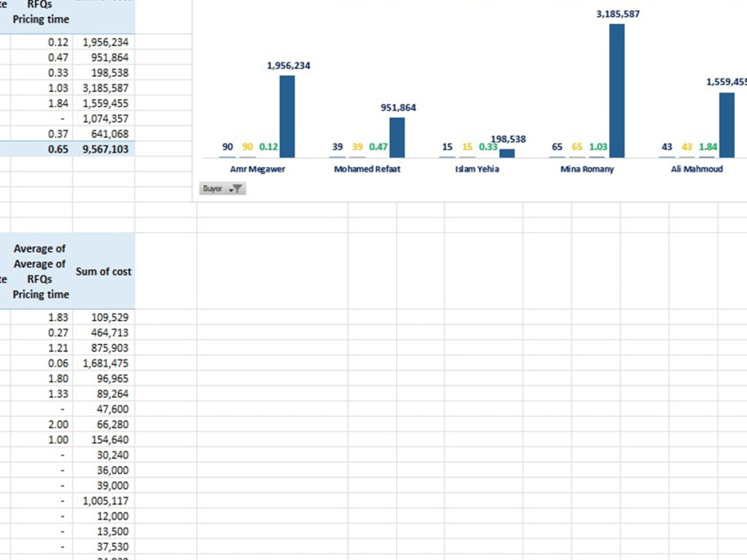Select the table cell showing 1,559,455
This screenshot has width=747, height=560.
[x=104, y=103]
